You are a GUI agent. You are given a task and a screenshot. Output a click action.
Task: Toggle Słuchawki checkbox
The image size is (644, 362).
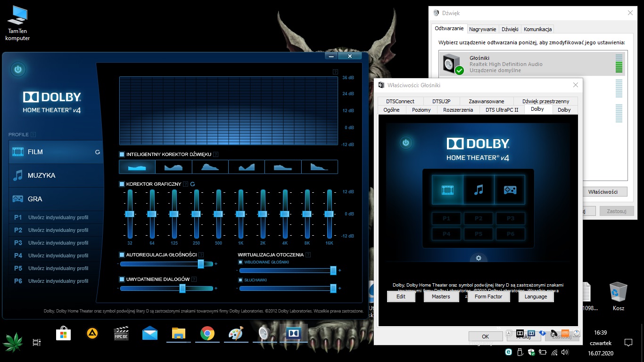pyautogui.click(x=240, y=280)
